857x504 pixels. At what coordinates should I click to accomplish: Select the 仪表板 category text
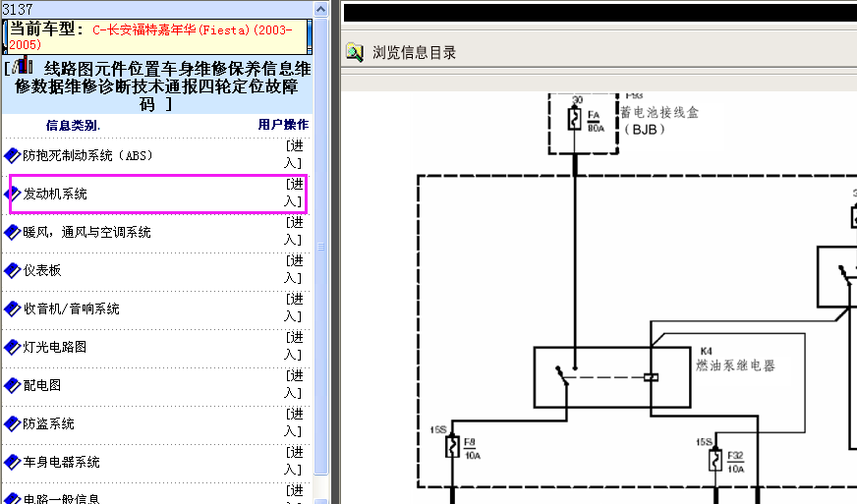coord(42,270)
